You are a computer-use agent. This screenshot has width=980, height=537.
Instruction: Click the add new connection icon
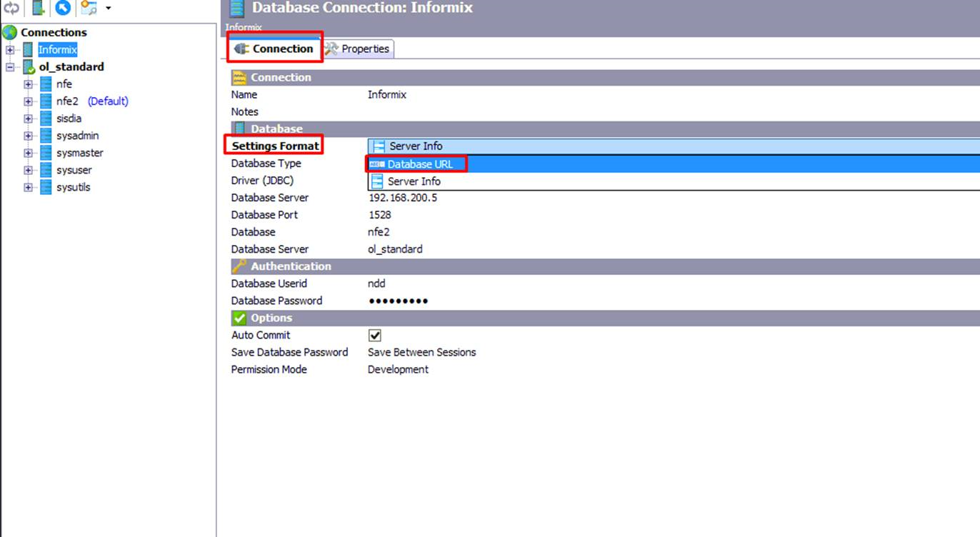[39, 8]
